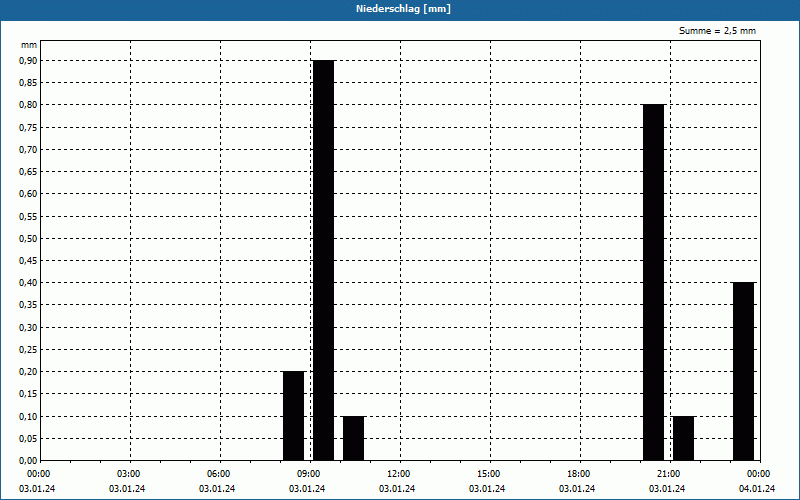Click the 03:00 time label
The image size is (800, 500).
[131, 474]
